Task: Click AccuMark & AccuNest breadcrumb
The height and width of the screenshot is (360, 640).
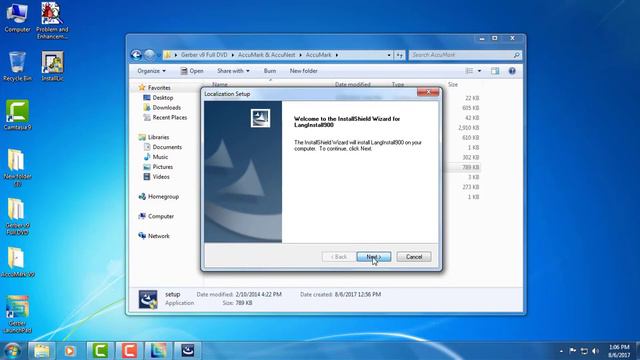Action: [266, 55]
